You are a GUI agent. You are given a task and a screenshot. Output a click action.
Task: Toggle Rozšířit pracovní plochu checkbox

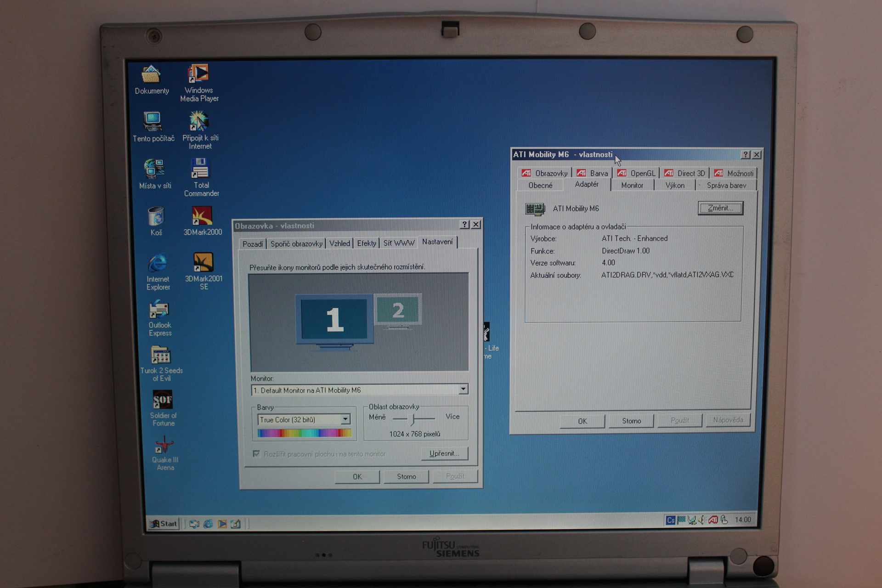[256, 454]
